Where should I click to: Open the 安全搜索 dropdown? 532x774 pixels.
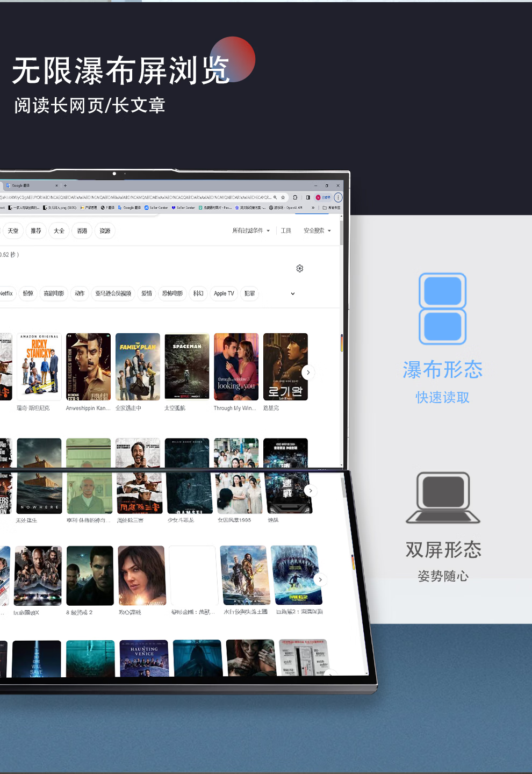(317, 231)
